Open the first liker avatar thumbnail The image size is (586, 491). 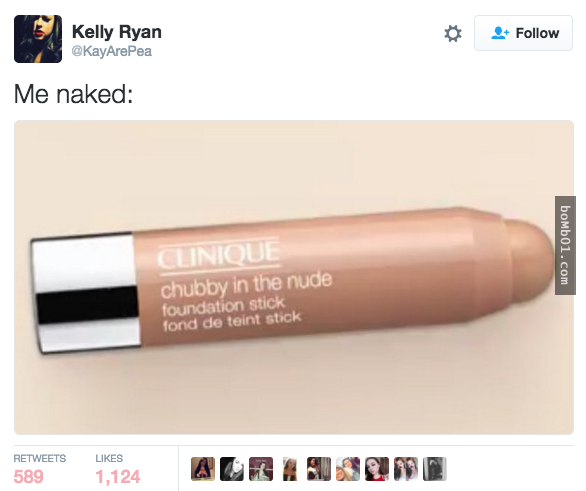203,469
